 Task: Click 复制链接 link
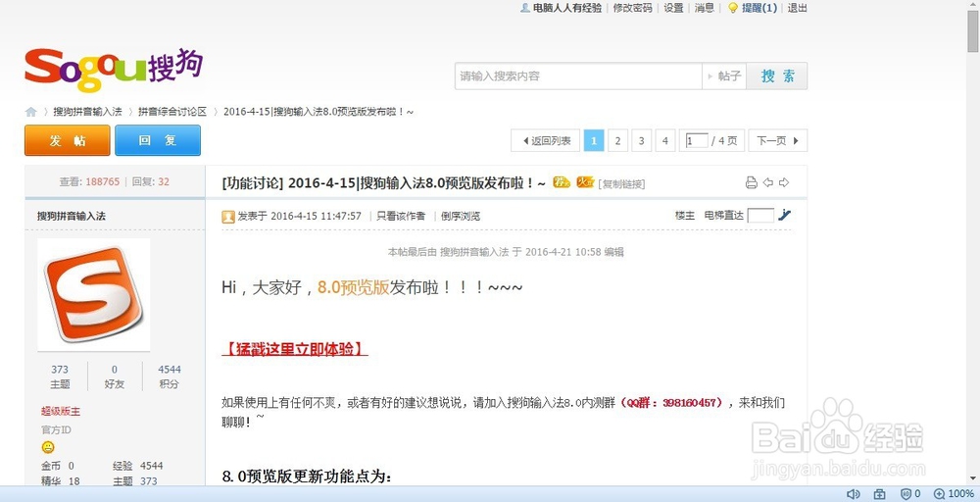point(622,183)
